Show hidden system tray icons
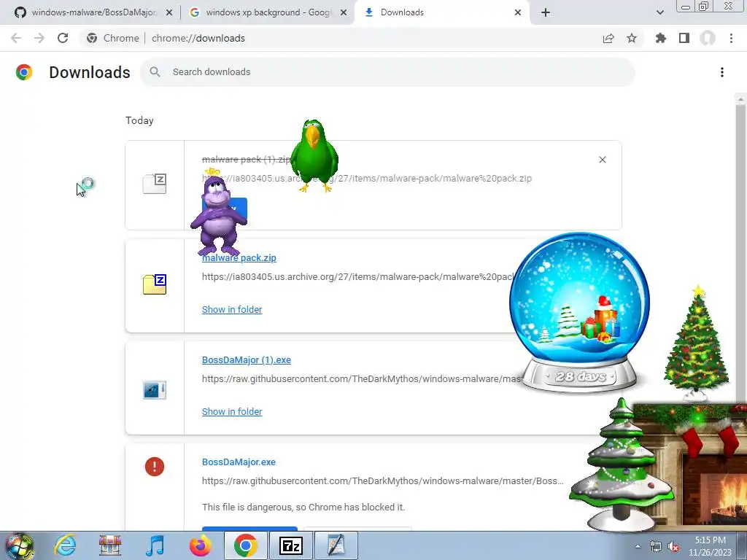This screenshot has height=560, width=747. [638, 546]
